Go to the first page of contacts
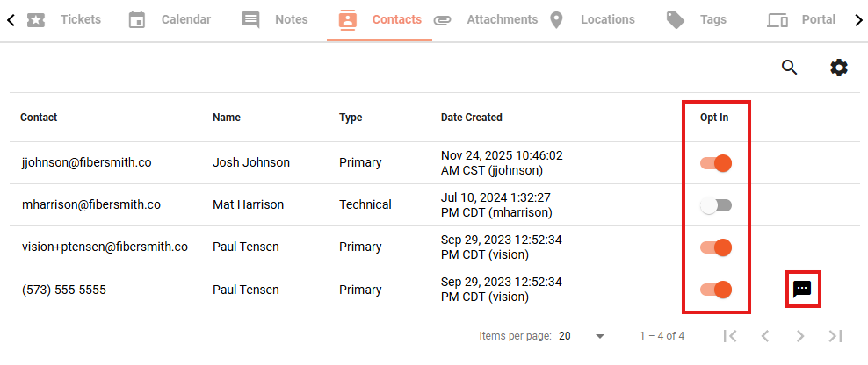Image resolution: width=868 pixels, height=365 pixels. [x=730, y=336]
